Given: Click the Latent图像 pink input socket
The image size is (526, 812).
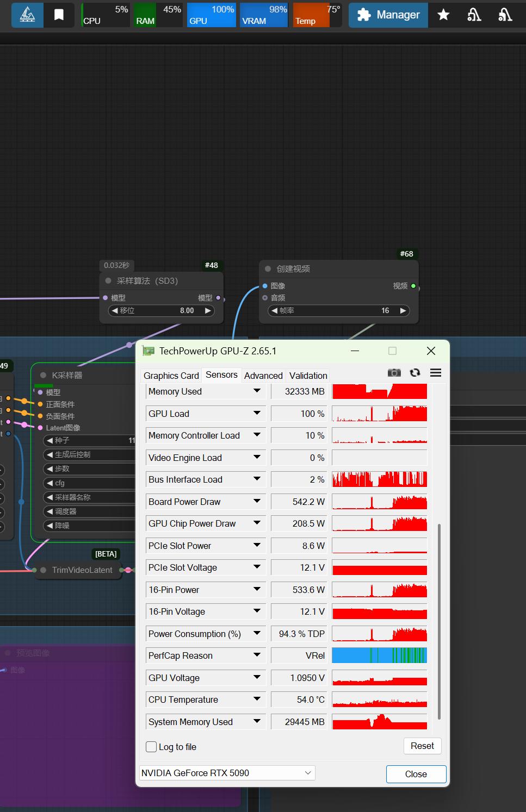Looking at the screenshot, I should click(x=40, y=428).
